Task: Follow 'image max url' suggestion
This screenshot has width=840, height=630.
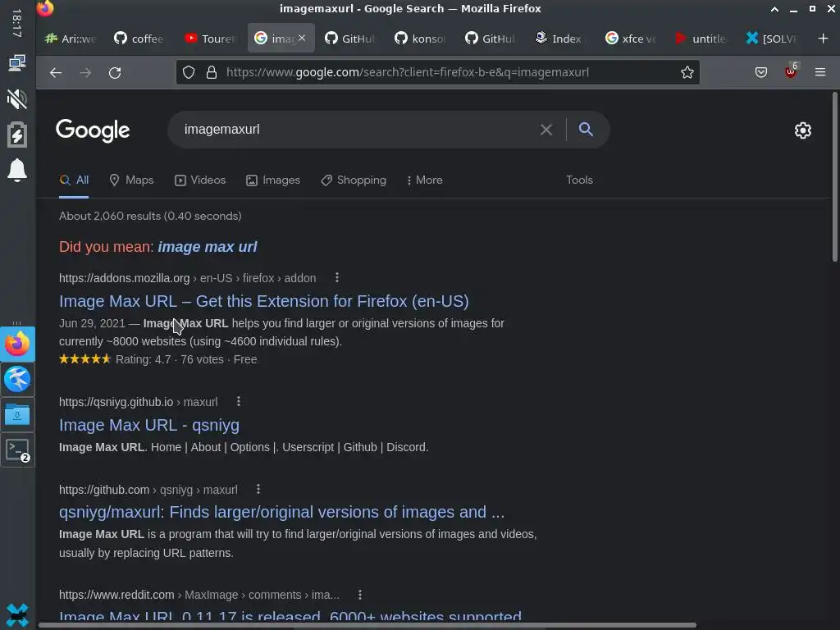Action: click(208, 246)
